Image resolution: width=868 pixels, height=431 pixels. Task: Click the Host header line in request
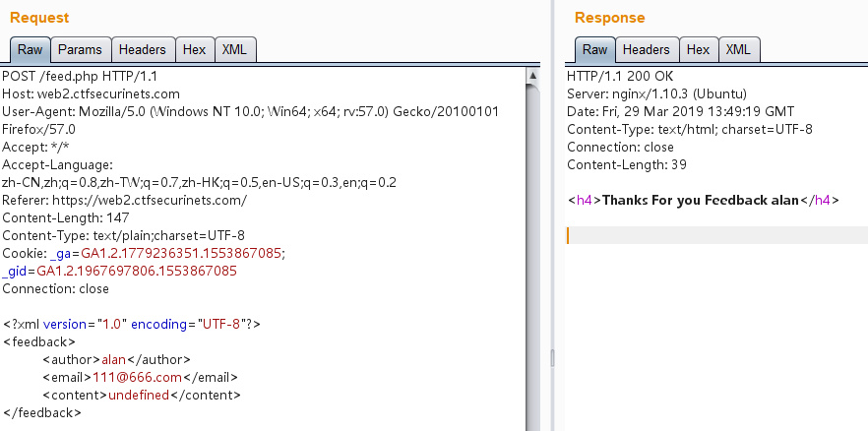point(91,93)
